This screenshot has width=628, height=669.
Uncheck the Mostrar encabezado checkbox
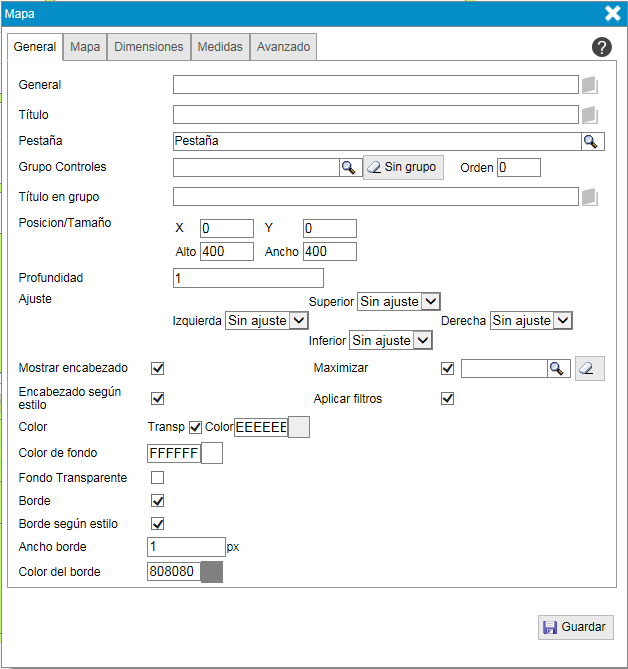[x=157, y=368]
